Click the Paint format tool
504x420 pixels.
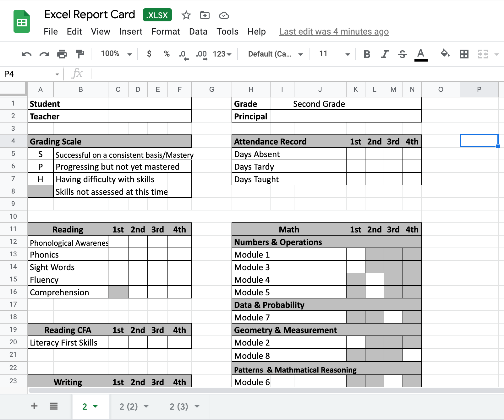79,54
